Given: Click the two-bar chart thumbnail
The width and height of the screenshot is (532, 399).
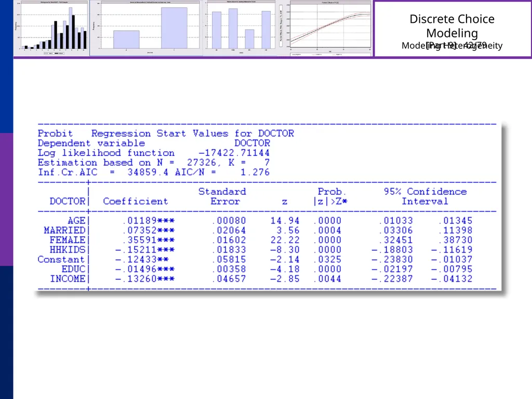Looking at the screenshot, I should [146, 28].
